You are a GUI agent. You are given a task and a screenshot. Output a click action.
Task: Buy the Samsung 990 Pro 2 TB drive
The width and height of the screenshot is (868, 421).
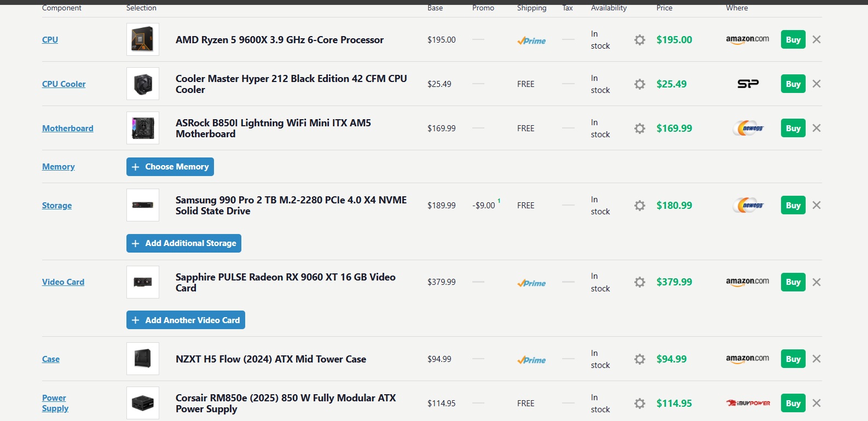pos(793,205)
